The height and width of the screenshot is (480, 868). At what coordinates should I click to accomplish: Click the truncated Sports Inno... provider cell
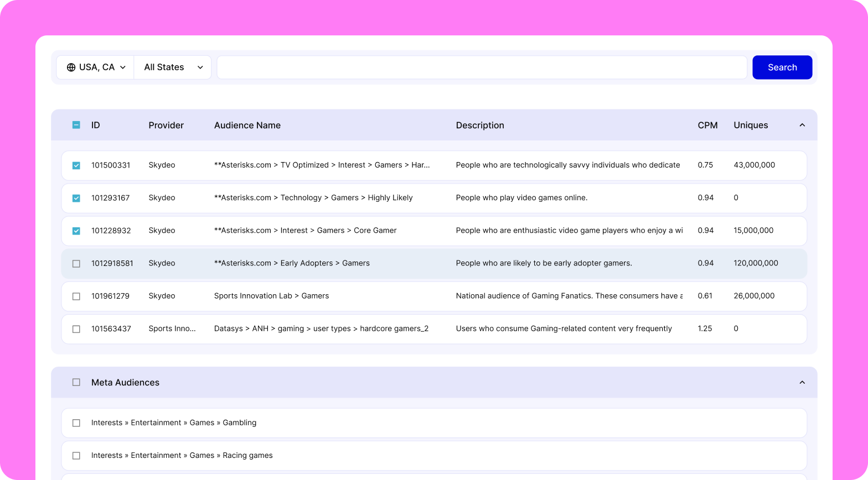click(172, 328)
